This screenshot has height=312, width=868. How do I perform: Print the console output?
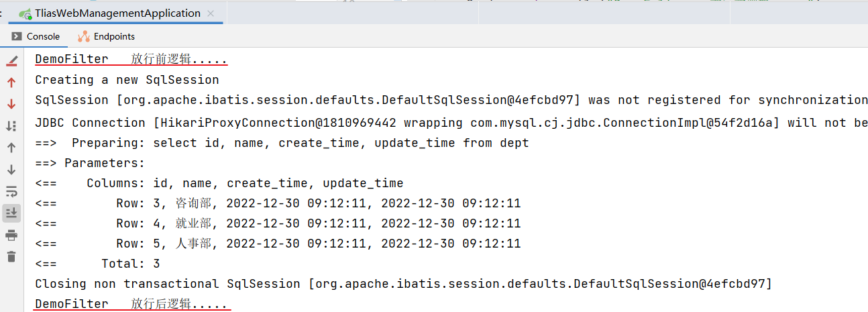pyautogui.click(x=11, y=235)
